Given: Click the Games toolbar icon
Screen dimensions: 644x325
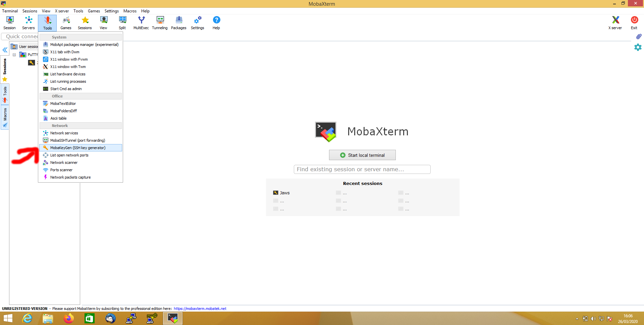Looking at the screenshot, I should [66, 23].
